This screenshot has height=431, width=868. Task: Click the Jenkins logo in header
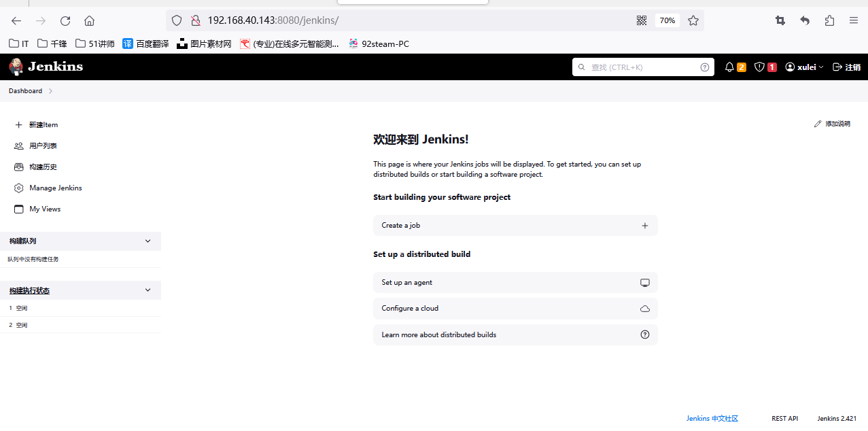(46, 67)
